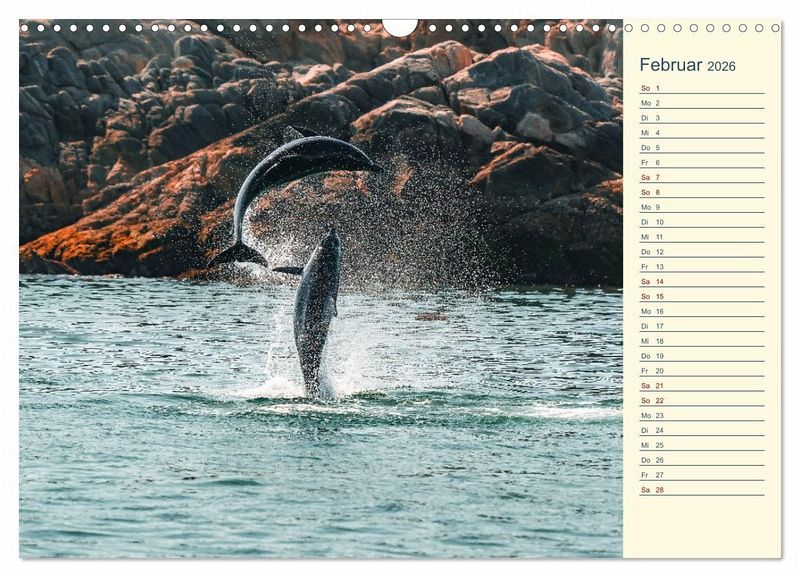The height and width of the screenshot is (577, 800).
Task: Select the 'Fr 6' date row
Action: (702, 162)
